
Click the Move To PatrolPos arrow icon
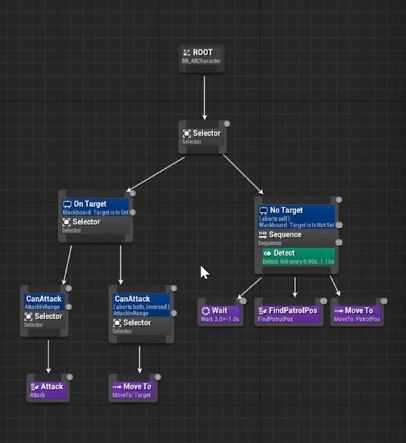(x=339, y=311)
